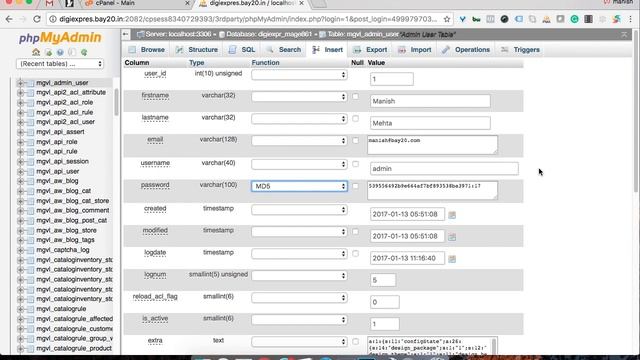Click the phpMyAdmin logo

[60, 38]
